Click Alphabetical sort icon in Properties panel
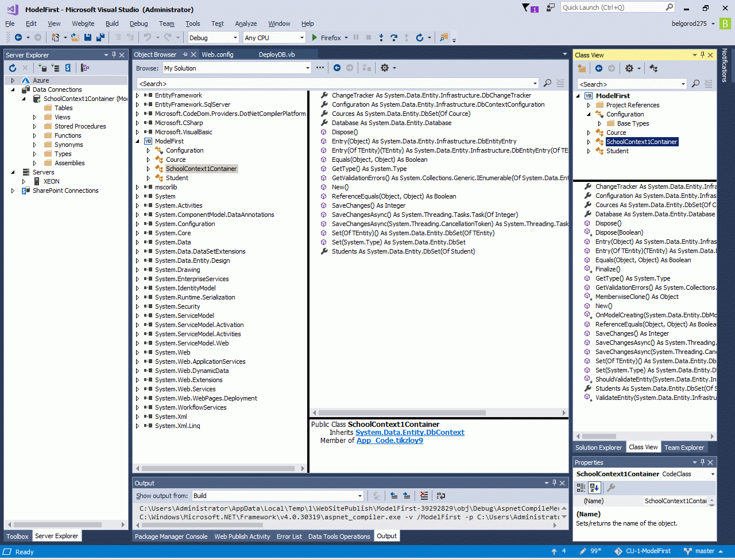 [x=594, y=488]
